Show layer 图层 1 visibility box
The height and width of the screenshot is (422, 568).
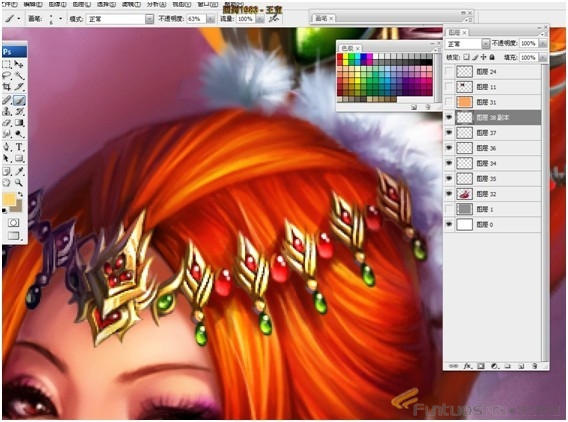coord(449,209)
